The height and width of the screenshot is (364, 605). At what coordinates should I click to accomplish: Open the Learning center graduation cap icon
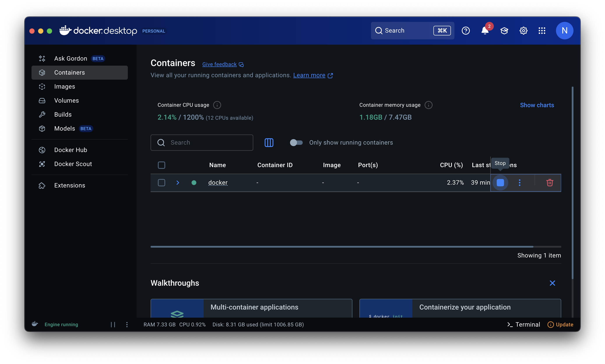point(504,31)
